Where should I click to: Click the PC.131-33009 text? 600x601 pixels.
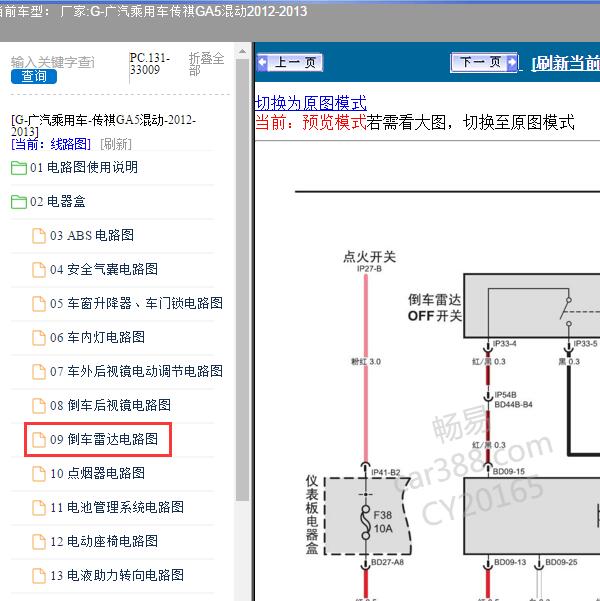point(150,64)
